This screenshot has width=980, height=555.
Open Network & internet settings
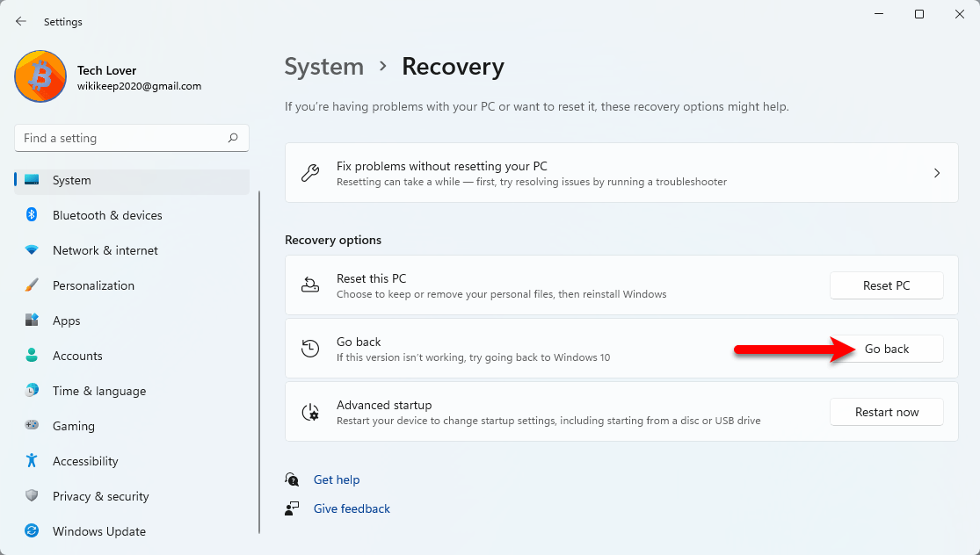[x=132, y=250]
